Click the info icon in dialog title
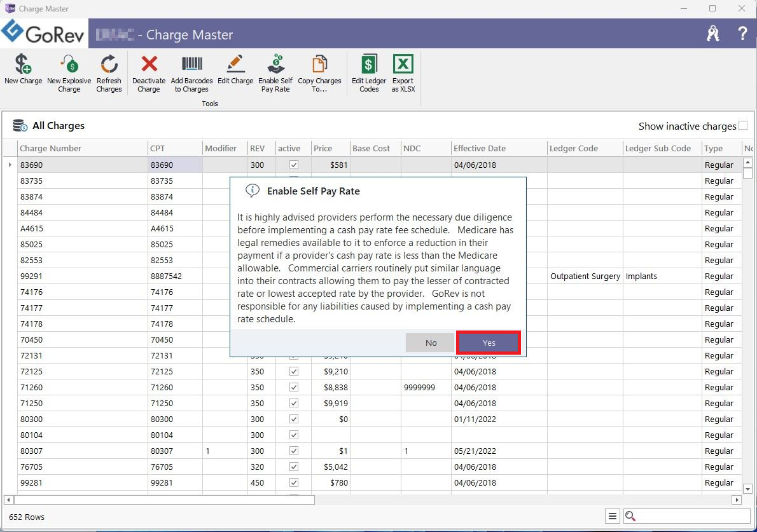Viewport: 757px width, 532px height. (252, 191)
